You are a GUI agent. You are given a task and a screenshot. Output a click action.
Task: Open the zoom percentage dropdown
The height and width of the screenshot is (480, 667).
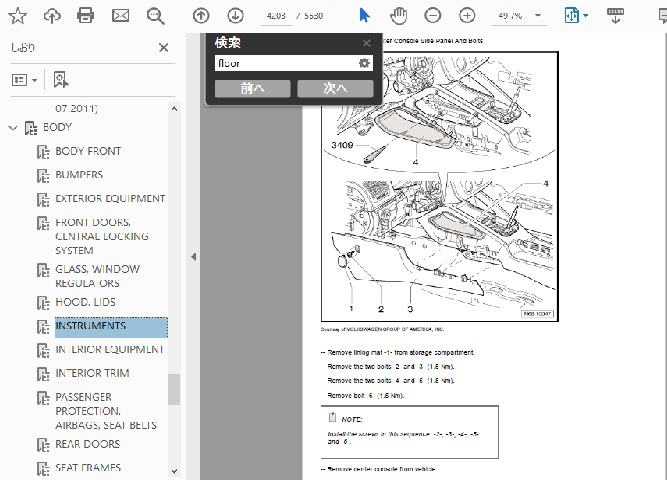pos(537,15)
